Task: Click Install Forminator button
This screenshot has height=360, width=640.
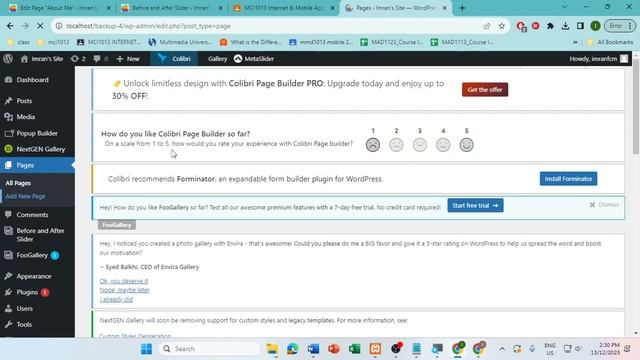Action: pyautogui.click(x=568, y=179)
